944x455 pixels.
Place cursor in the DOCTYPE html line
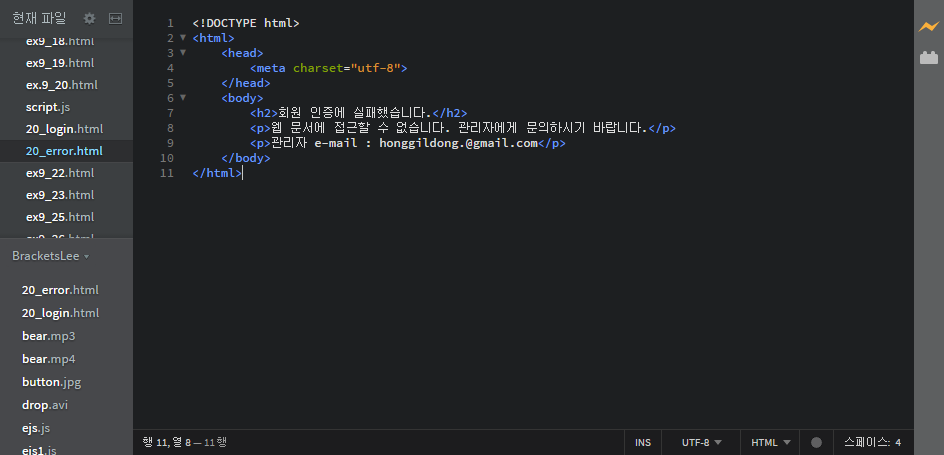(x=246, y=23)
